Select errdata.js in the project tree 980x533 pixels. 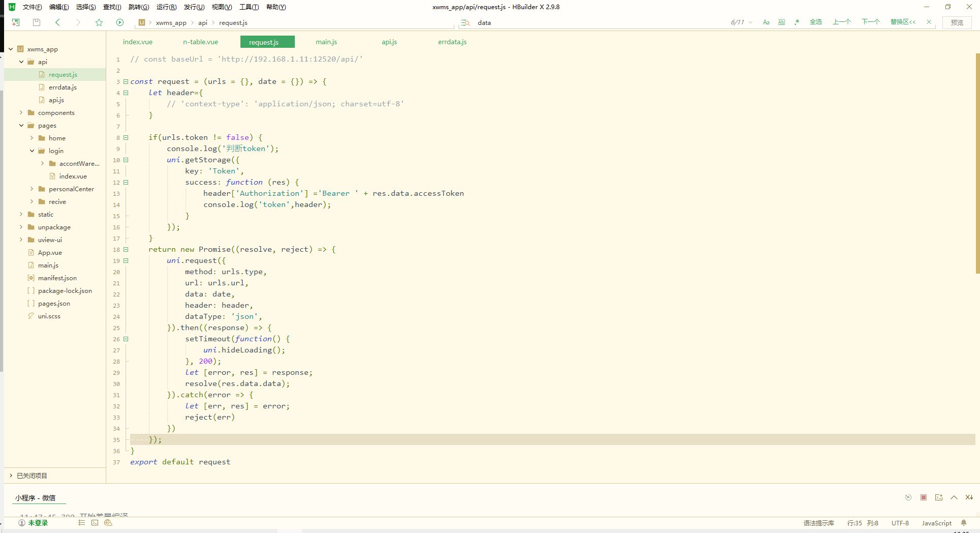point(63,87)
